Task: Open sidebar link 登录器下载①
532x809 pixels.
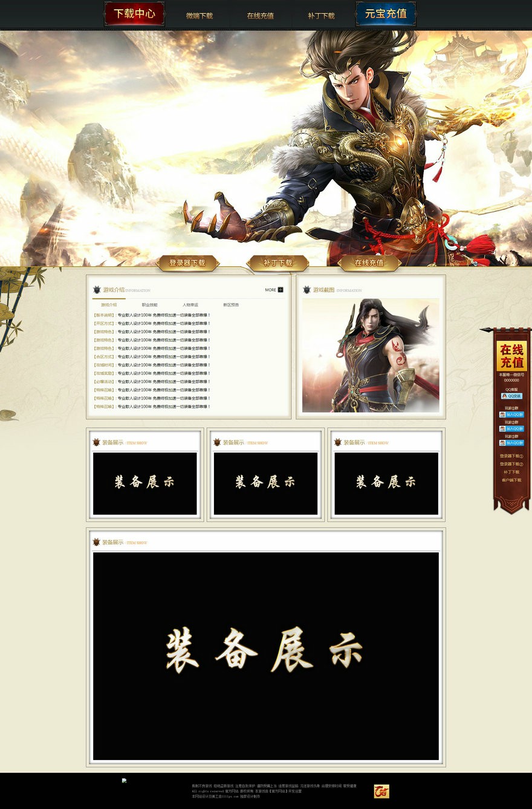Action: click(511, 456)
